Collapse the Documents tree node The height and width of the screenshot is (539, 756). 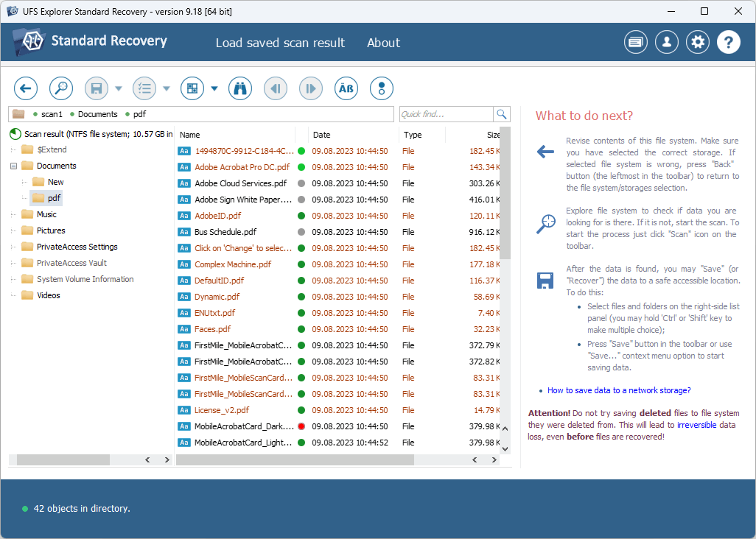coord(13,166)
